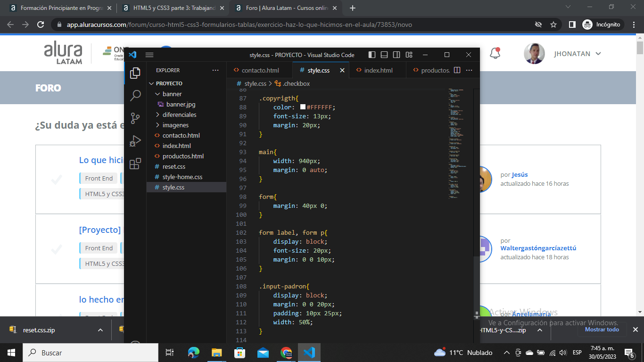Open forum post author Jesús link

tap(520, 174)
